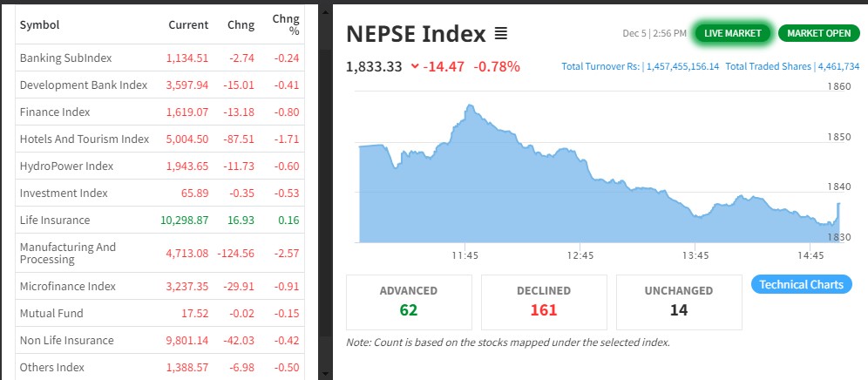Click the red down-arrow change indicator
The image size is (868, 380).
tap(414, 66)
